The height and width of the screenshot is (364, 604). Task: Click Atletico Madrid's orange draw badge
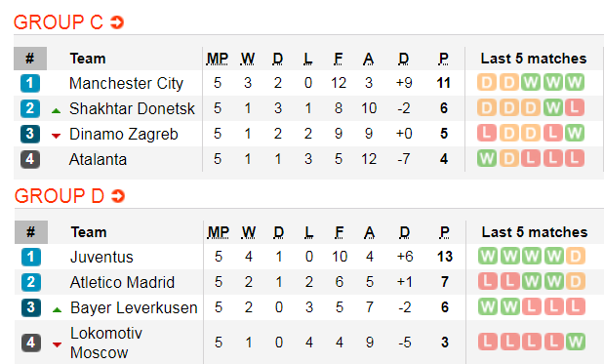[x=576, y=282]
